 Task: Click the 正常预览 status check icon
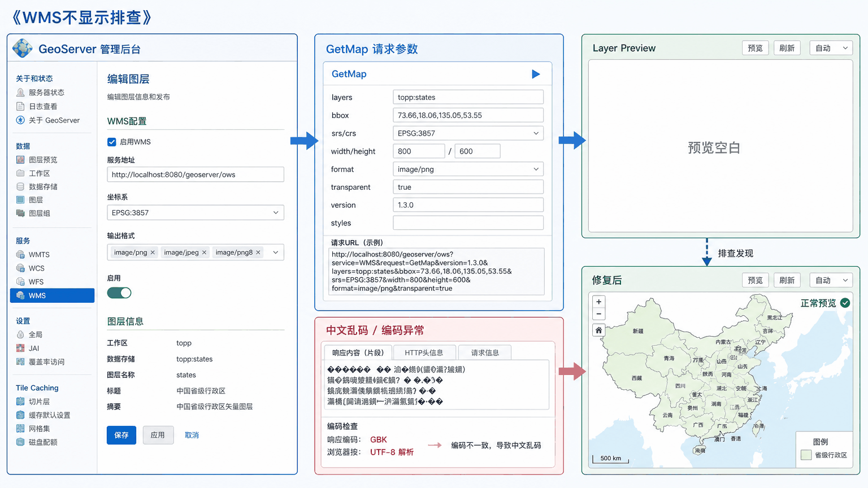845,303
